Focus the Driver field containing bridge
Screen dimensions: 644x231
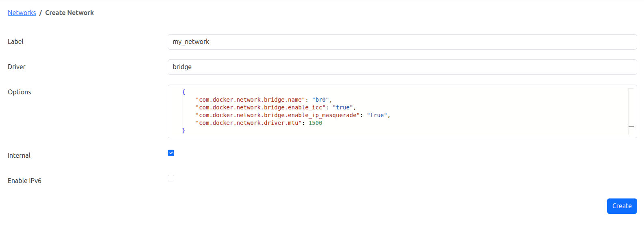[402, 67]
